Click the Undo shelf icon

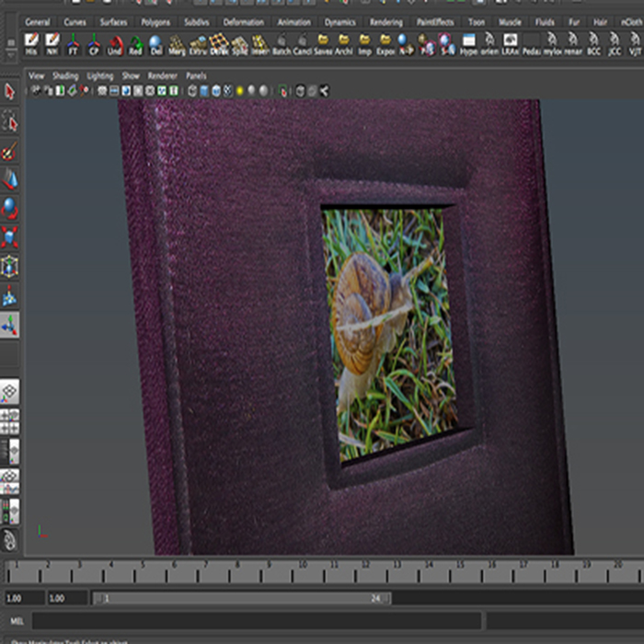tap(115, 44)
